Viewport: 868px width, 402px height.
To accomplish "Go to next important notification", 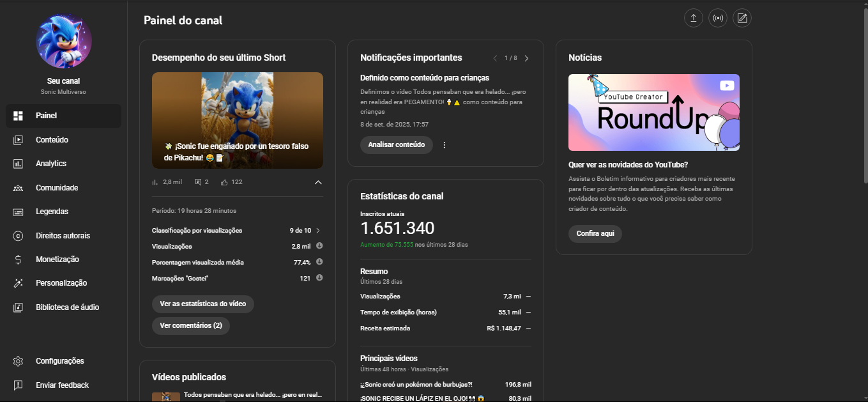I will click(526, 58).
